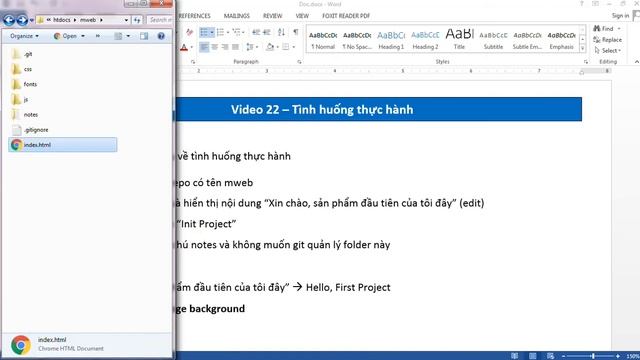The image size is (640, 360).
Task: Click the htdocs breadcrumb in address bar
Action: [x=62, y=20]
